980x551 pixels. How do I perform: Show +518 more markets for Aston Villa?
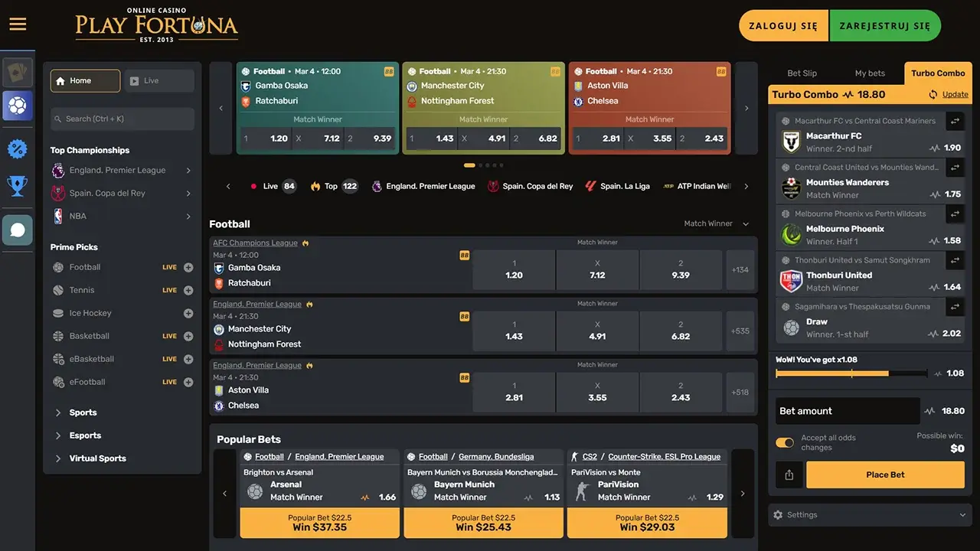pyautogui.click(x=740, y=393)
